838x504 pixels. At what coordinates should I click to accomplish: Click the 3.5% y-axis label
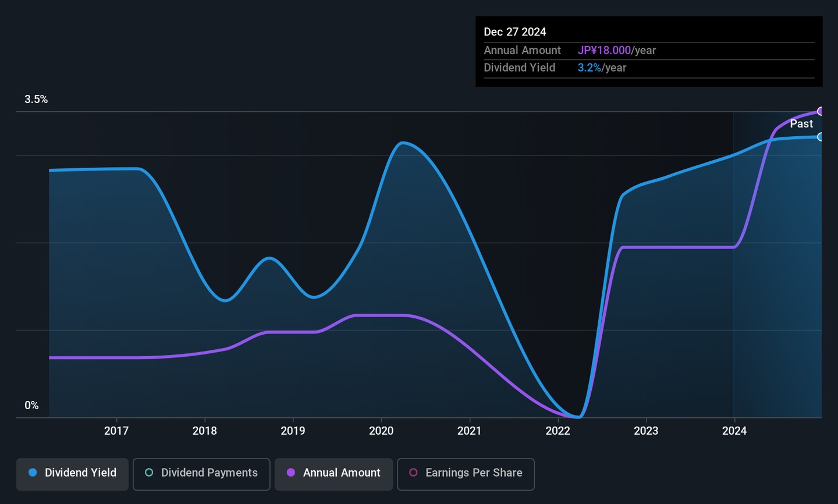coord(36,100)
